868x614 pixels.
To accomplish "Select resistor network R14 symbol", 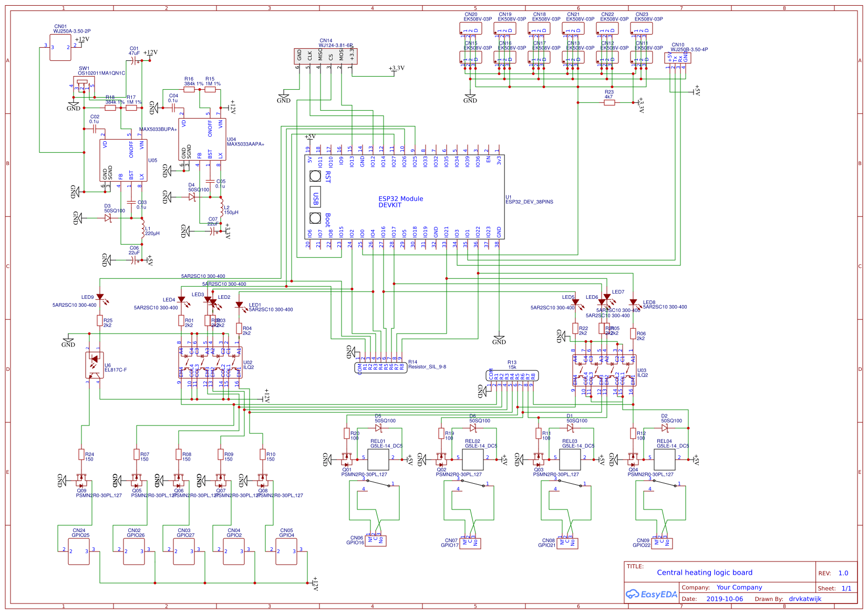I will coord(381,367).
